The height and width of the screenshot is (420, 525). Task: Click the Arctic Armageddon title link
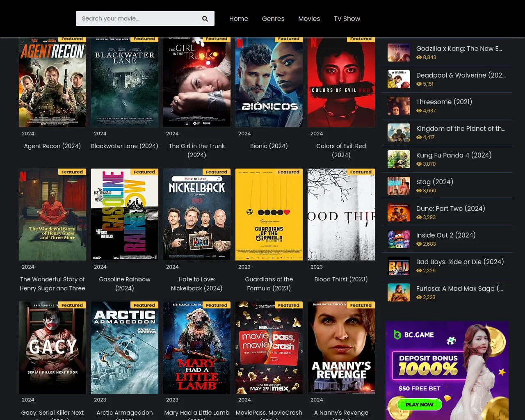tap(125, 413)
